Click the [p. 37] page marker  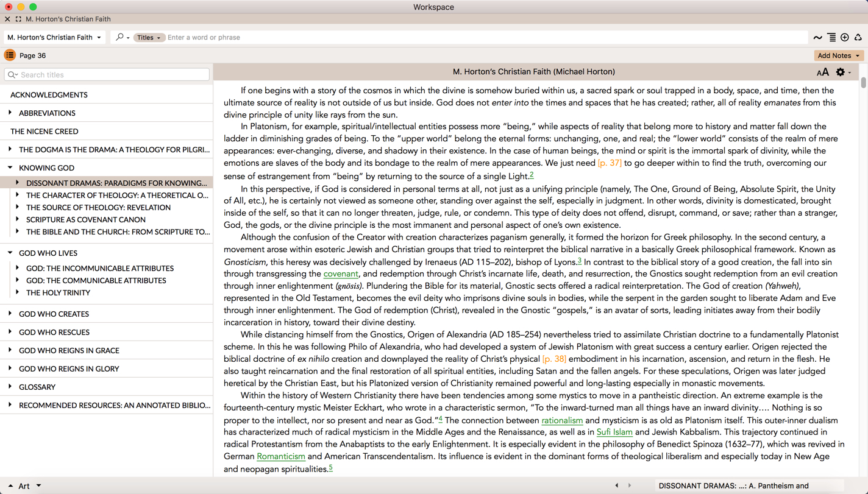[610, 163]
